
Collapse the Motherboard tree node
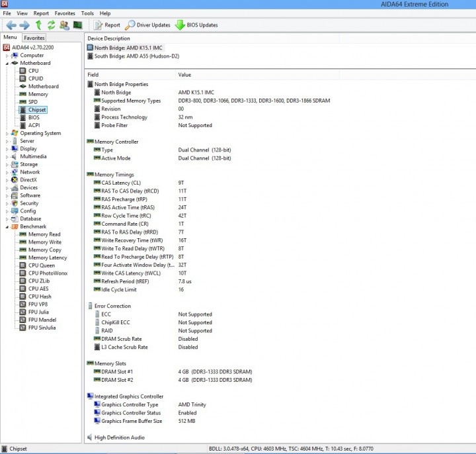[7, 64]
